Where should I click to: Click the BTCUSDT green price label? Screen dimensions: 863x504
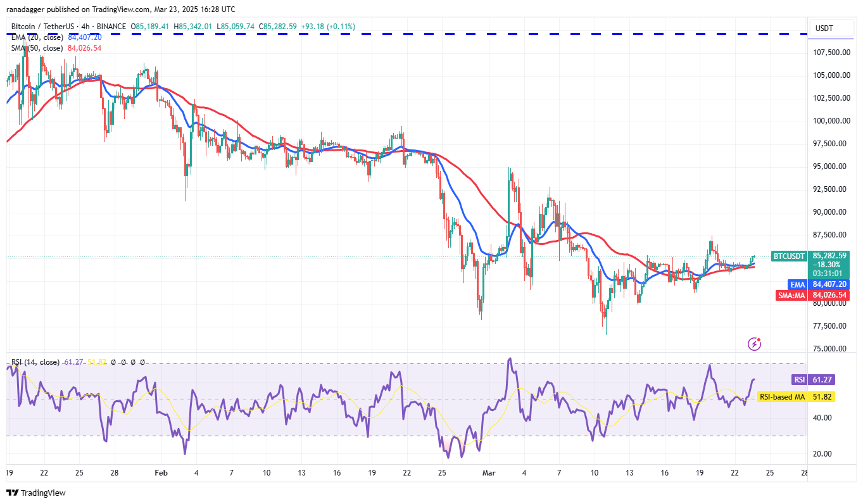point(788,256)
